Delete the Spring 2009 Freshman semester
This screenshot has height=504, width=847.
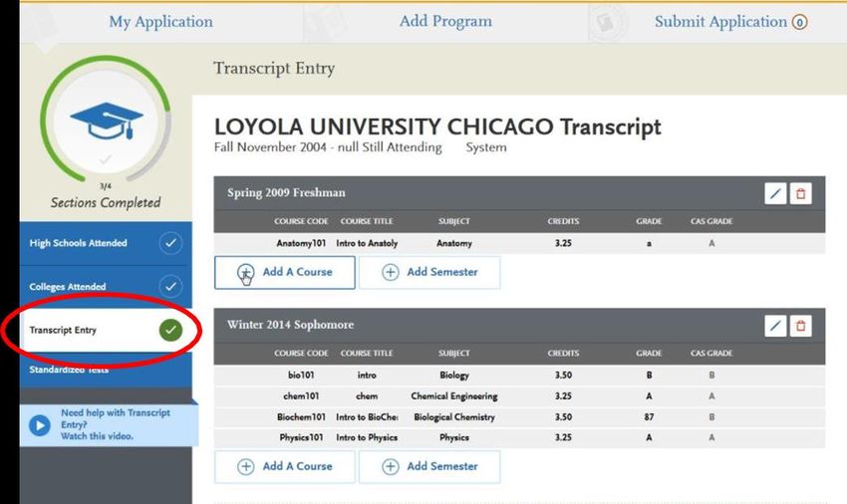coord(800,193)
